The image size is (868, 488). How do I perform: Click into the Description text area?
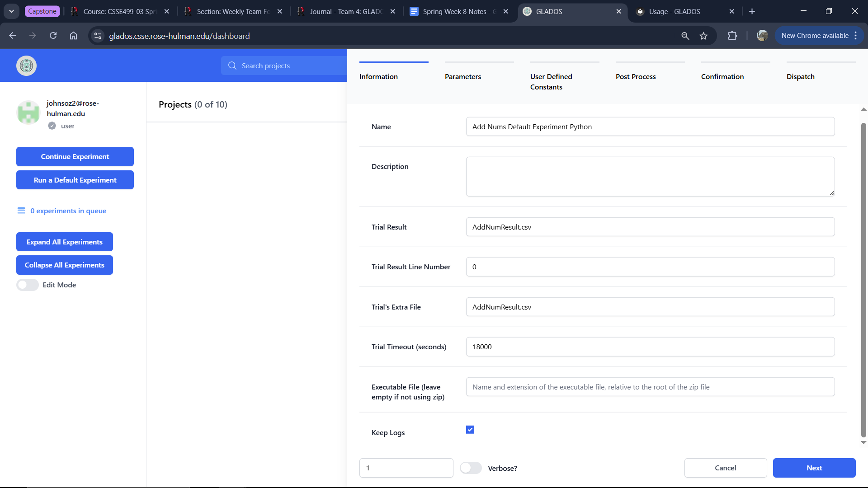[x=650, y=177]
